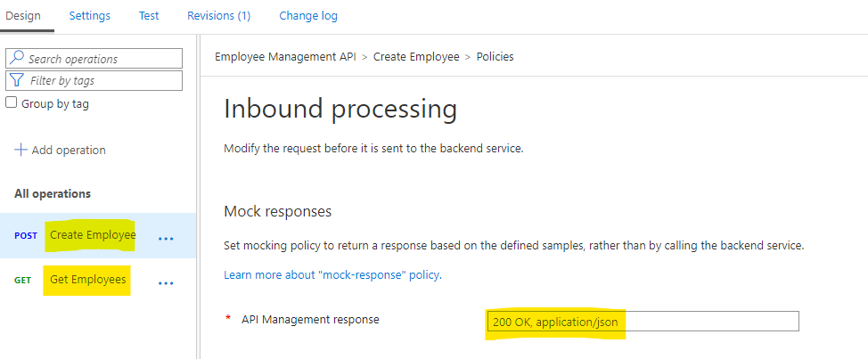This screenshot has width=868, height=359.
Task: Click the search magnifier icon in operations box
Action: click(x=17, y=59)
